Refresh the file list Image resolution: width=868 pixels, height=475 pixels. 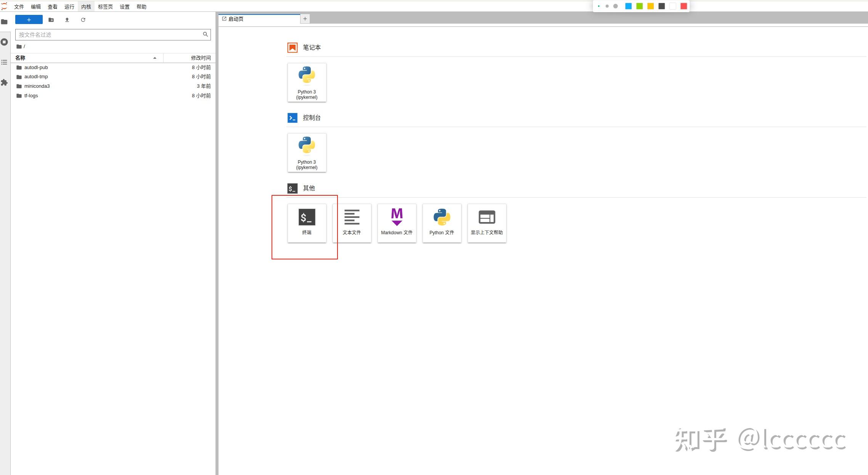point(83,20)
